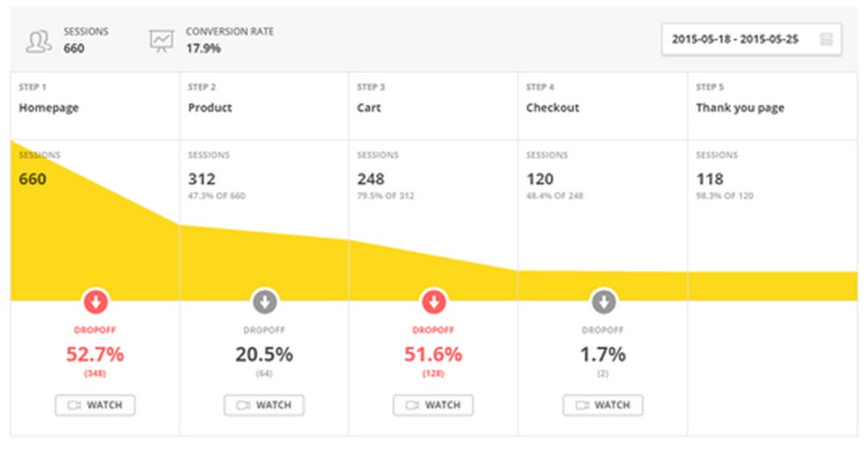Click the 17.9% conversion rate value
The width and height of the screenshot is (868, 462).
203,48
